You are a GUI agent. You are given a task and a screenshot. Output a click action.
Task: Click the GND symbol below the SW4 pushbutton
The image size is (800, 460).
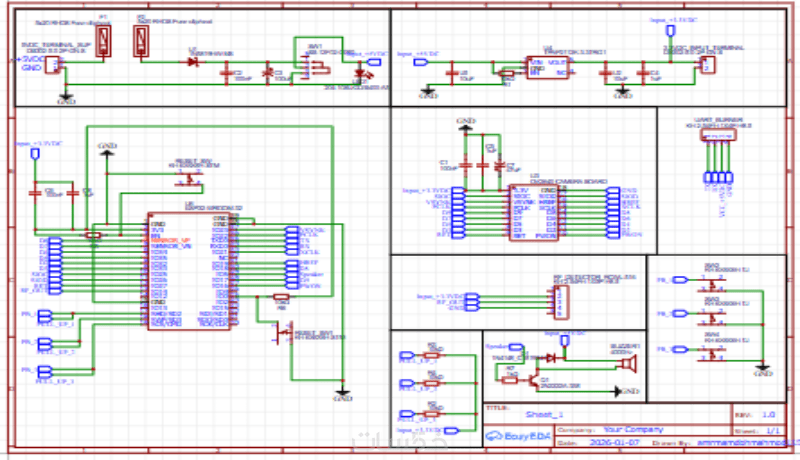click(763, 369)
